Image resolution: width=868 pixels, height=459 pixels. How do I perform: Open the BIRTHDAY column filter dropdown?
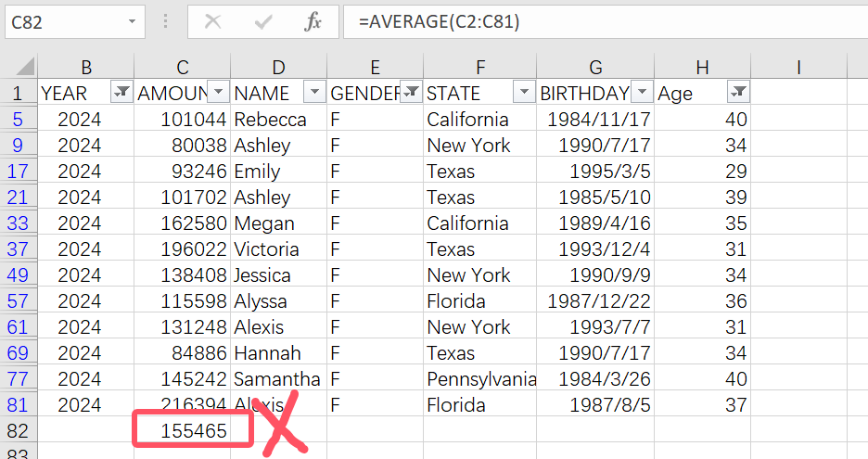[x=641, y=92]
